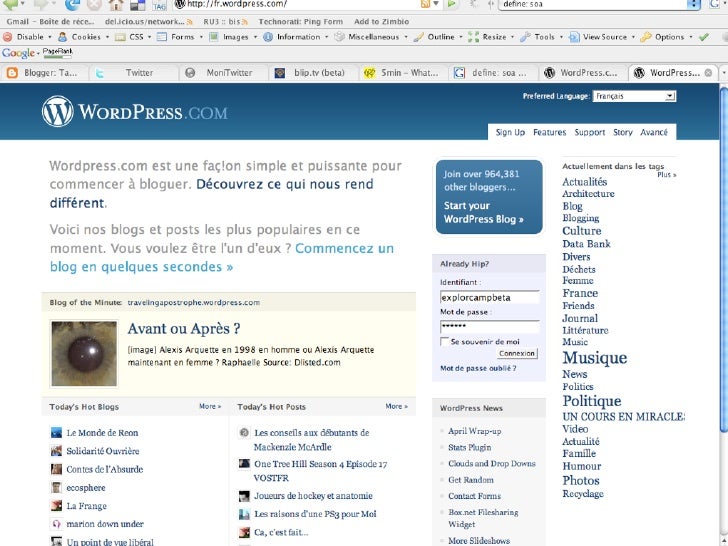
Task: Click the Images toolbar icon
Action: coord(214,37)
